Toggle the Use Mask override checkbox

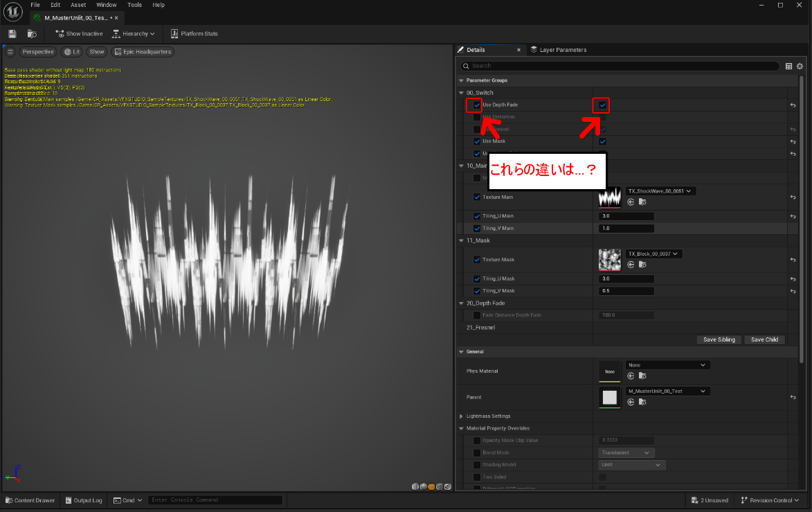[476, 141]
